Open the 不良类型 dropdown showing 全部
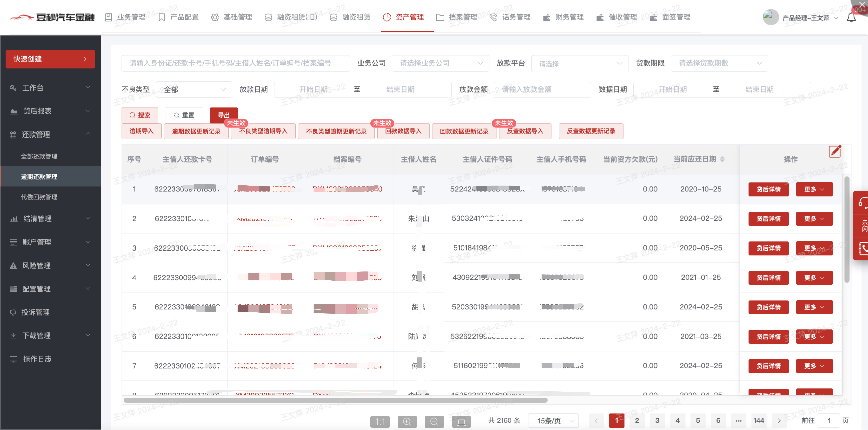 194,89
